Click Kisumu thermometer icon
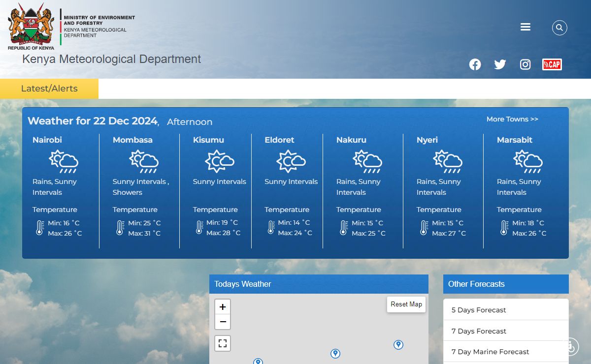This screenshot has height=364, width=591. click(x=199, y=227)
